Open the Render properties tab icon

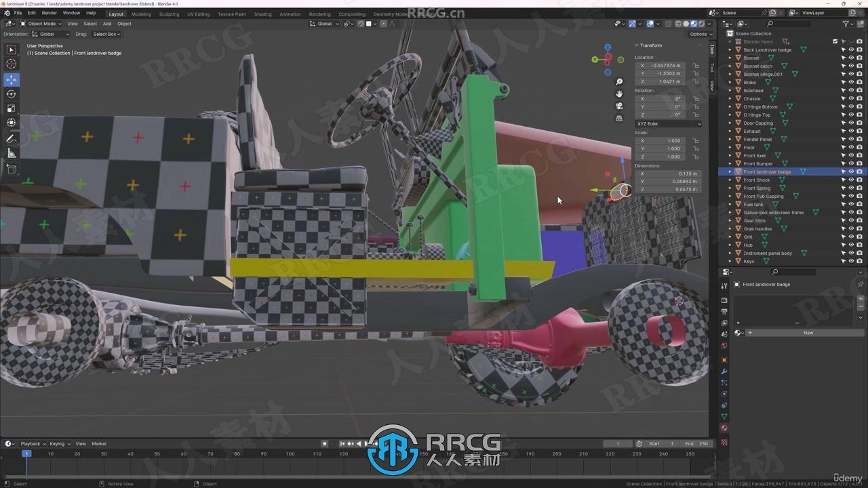pos(724,300)
